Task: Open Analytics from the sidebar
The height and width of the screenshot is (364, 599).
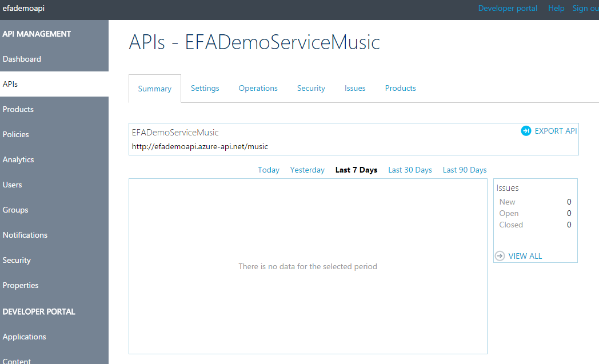Action: tap(54, 159)
